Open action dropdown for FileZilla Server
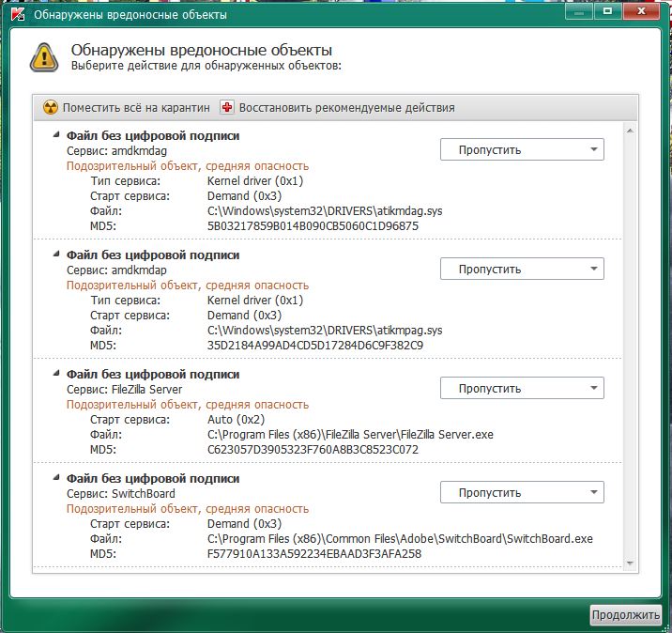 tap(522, 389)
